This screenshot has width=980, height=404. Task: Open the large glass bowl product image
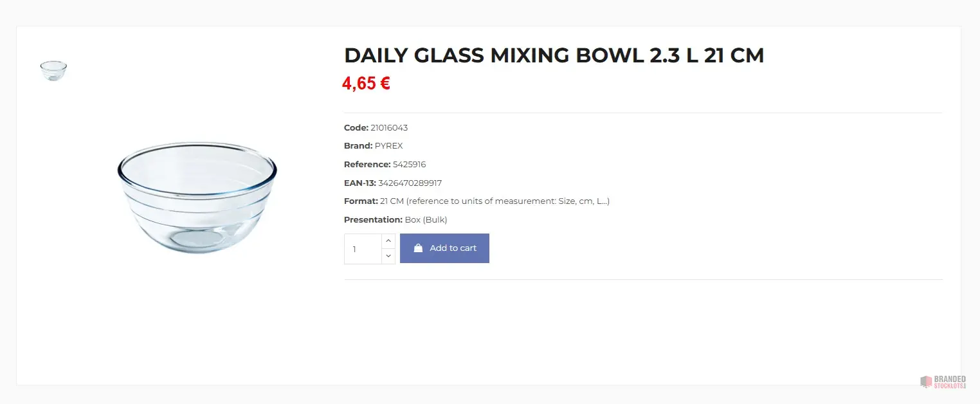click(197, 197)
